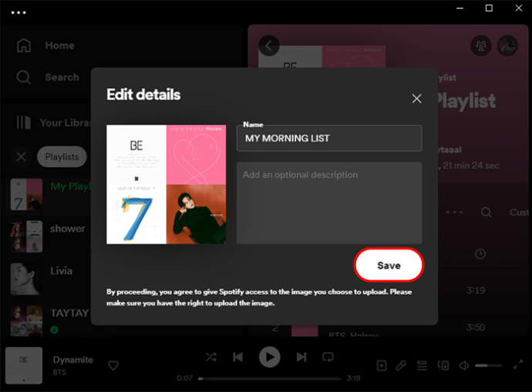Click the playlist cover image in dialog
Screen dimensions: 532x392
pyautogui.click(x=167, y=184)
